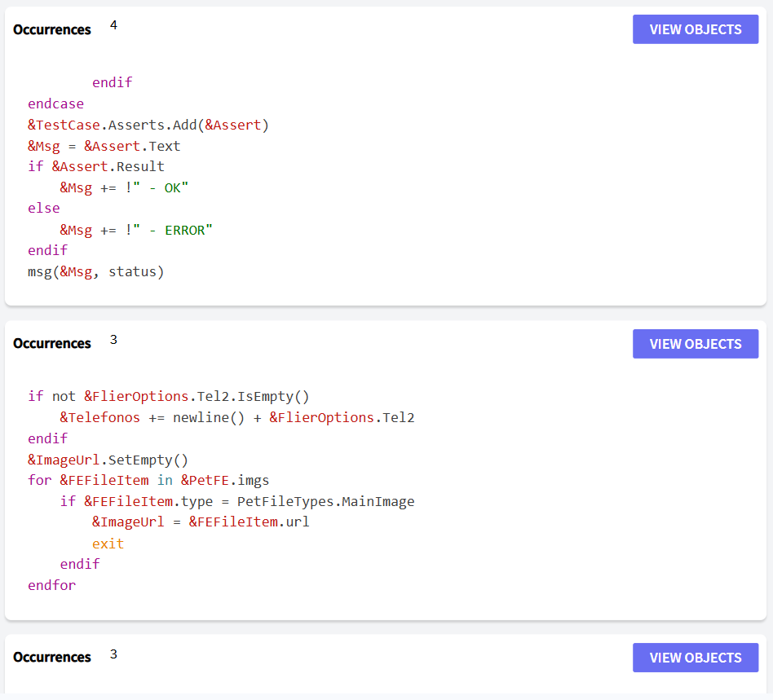Click VIEW OBJECTS for 4 occurrences block
This screenshot has width=773, height=700.
pyautogui.click(x=695, y=29)
